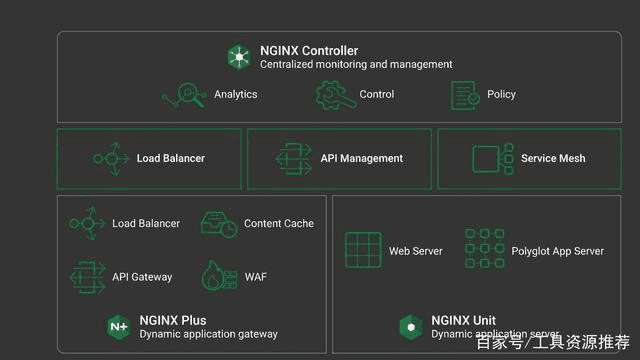The width and height of the screenshot is (640, 360).
Task: Select the NGINX Controller heading
Action: (x=309, y=51)
